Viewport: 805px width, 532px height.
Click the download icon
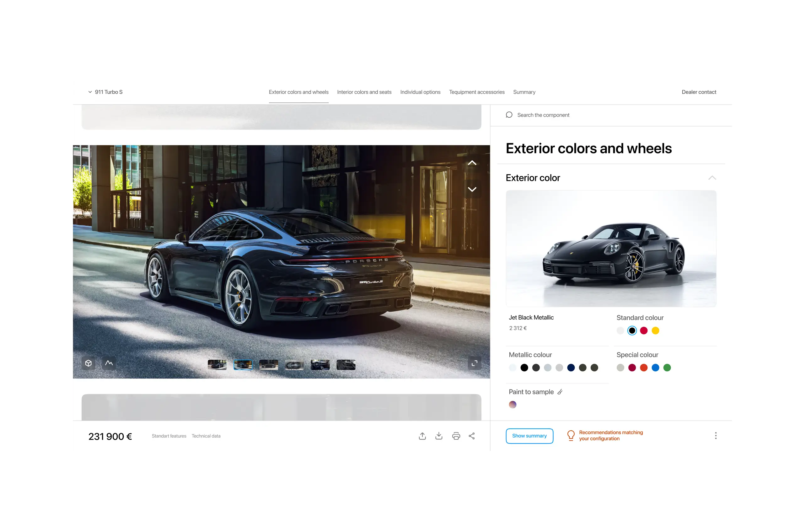click(439, 436)
